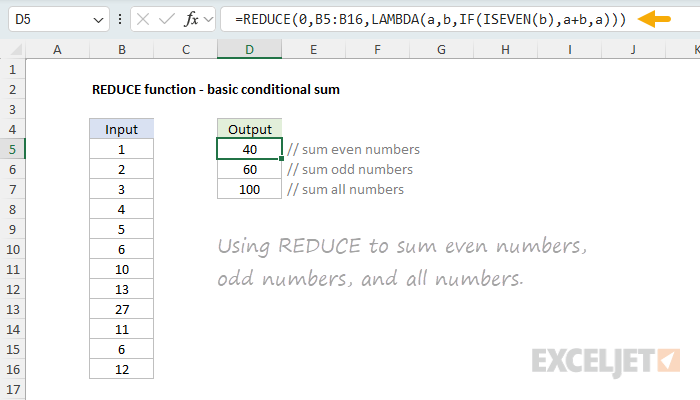Select output cell containing 60

250,169
